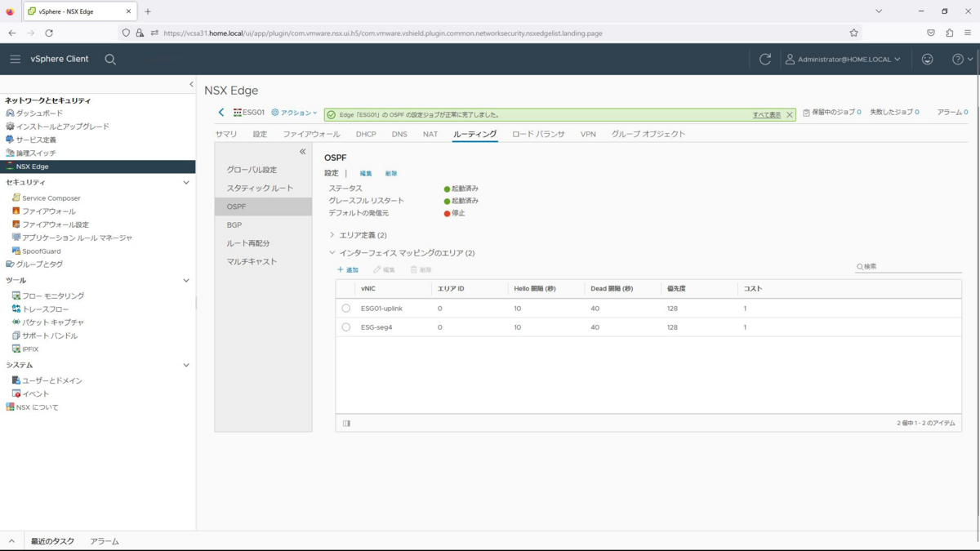The image size is (980, 551).
Task: Select ルート再配分 in routing menu
Action: (x=263, y=243)
